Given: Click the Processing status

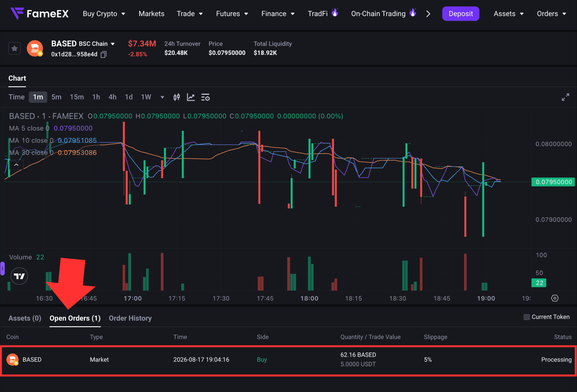Looking at the screenshot, I should coord(556,359).
